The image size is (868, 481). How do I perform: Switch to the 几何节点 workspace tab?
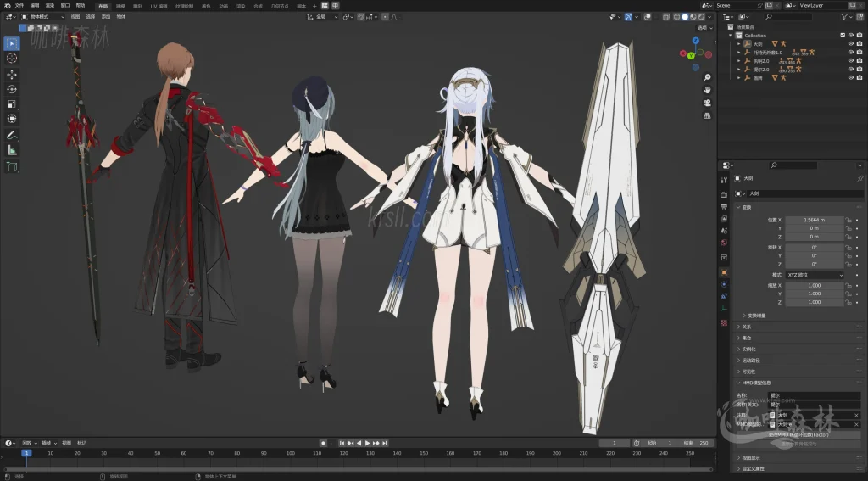click(280, 6)
